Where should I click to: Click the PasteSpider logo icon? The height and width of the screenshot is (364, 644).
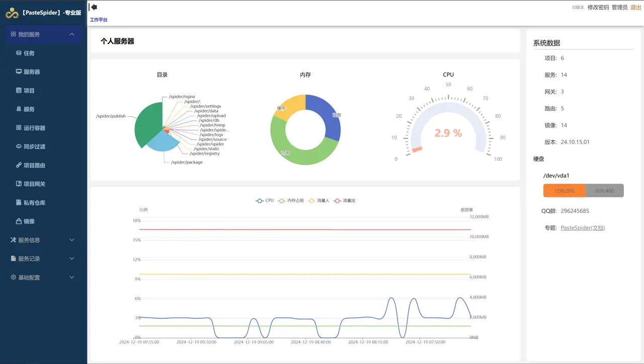12,13
